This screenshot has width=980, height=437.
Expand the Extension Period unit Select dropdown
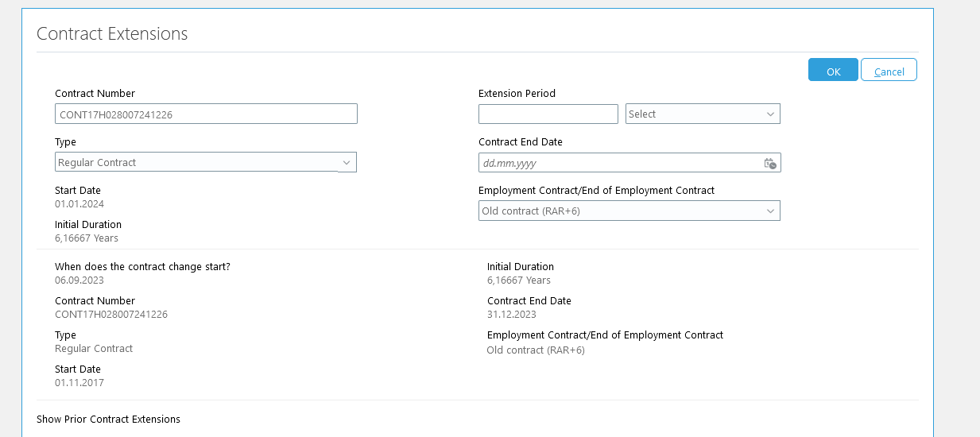tap(703, 114)
